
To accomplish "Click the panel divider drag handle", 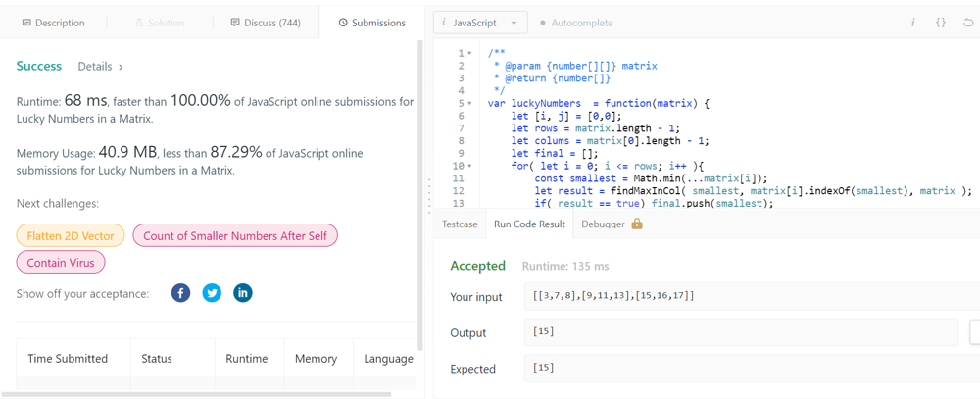I will [429, 196].
